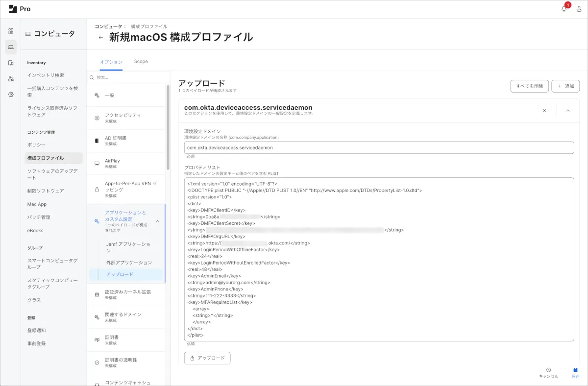The image size is (588, 386).
Task: Open 制限ソフトウェア in sidebar
Action: click(46, 191)
